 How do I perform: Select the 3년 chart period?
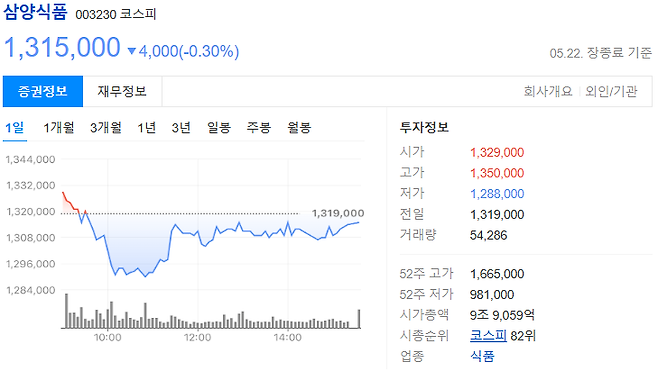181,128
